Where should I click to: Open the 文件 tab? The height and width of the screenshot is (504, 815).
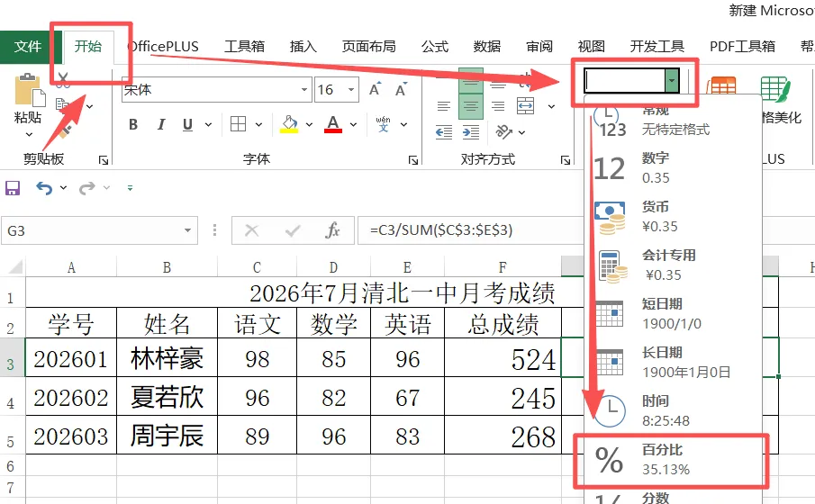coord(28,47)
